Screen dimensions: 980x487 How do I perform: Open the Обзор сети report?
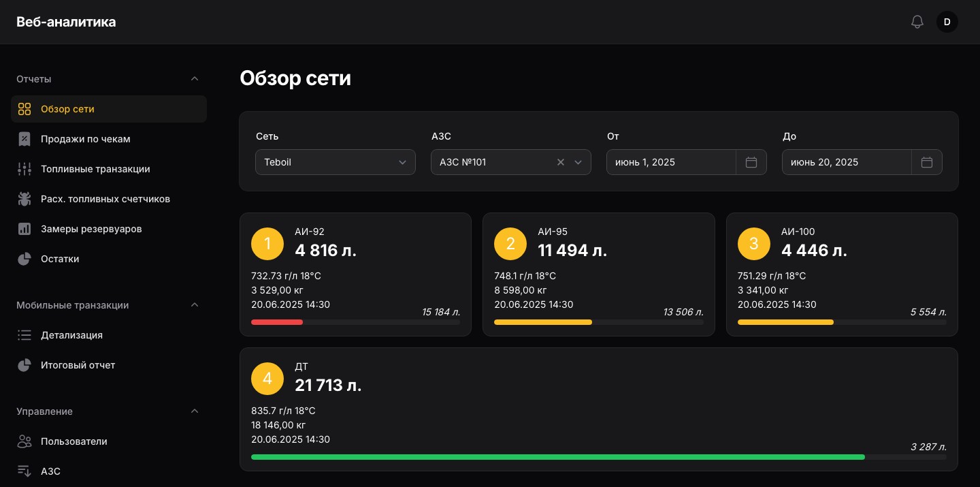click(x=109, y=109)
